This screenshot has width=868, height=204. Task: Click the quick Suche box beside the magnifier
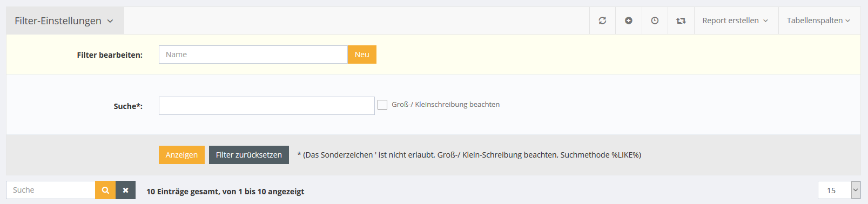coord(51,190)
